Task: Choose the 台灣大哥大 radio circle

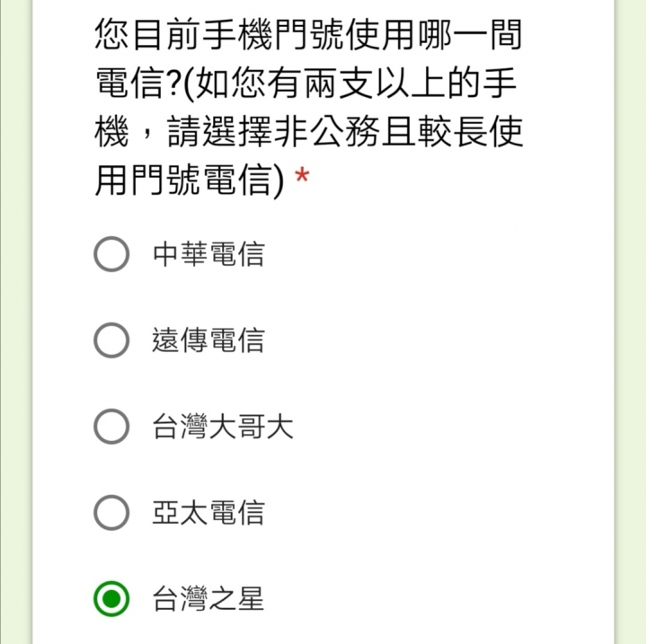Action: point(111,426)
